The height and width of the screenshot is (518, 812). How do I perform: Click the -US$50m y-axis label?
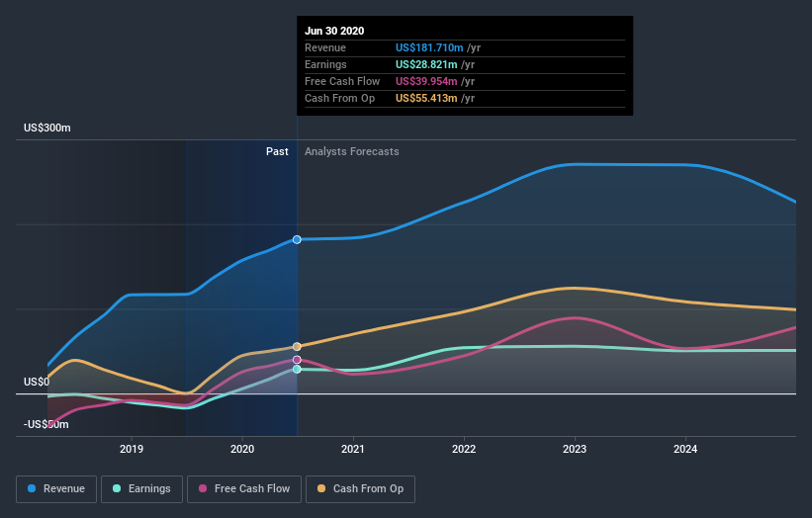pos(46,424)
